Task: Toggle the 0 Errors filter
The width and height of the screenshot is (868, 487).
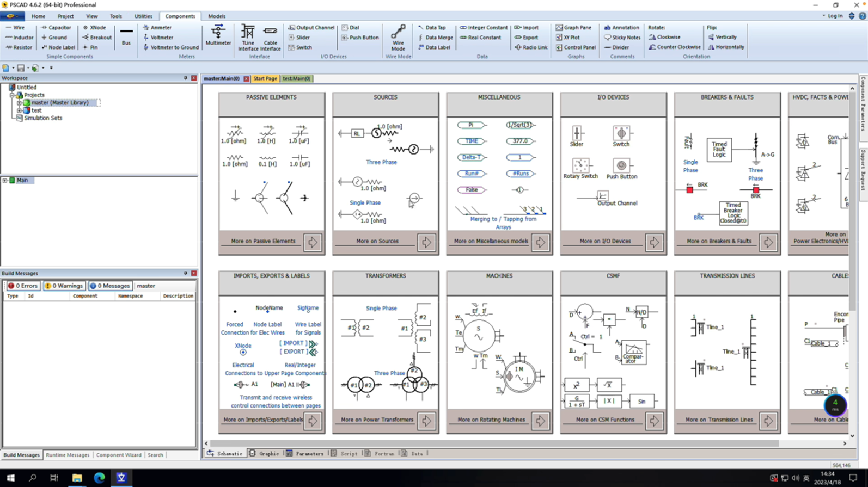Action: pos(23,286)
